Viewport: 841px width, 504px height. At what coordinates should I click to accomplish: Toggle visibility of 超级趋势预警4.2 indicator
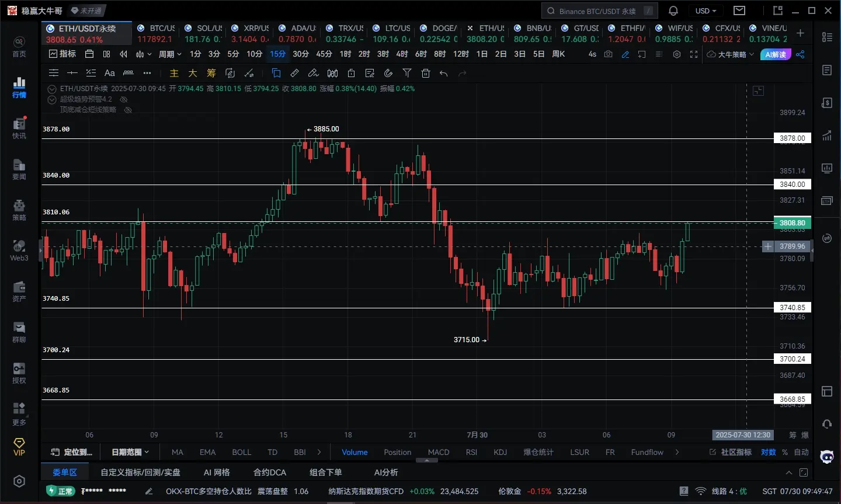click(124, 99)
